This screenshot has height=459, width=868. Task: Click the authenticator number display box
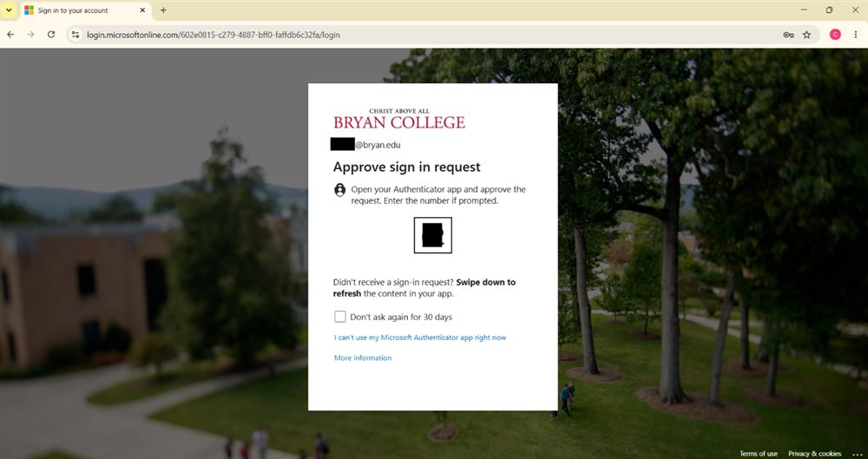[433, 235]
